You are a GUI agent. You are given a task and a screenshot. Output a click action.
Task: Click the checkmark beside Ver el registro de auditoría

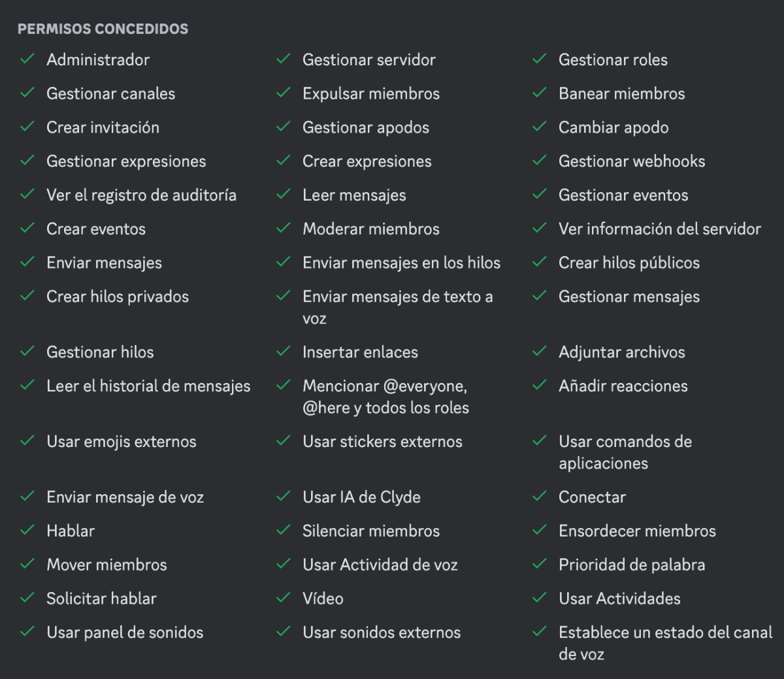click(27, 195)
